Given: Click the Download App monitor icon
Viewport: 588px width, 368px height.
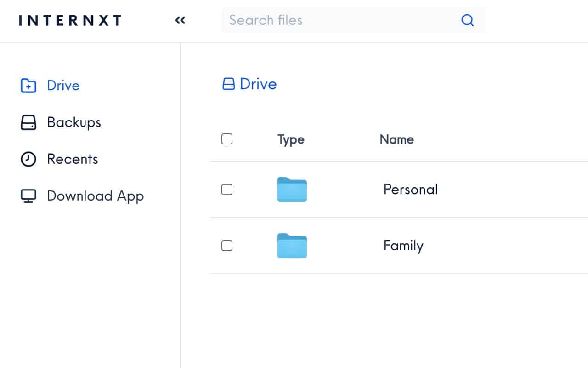Looking at the screenshot, I should (x=28, y=195).
